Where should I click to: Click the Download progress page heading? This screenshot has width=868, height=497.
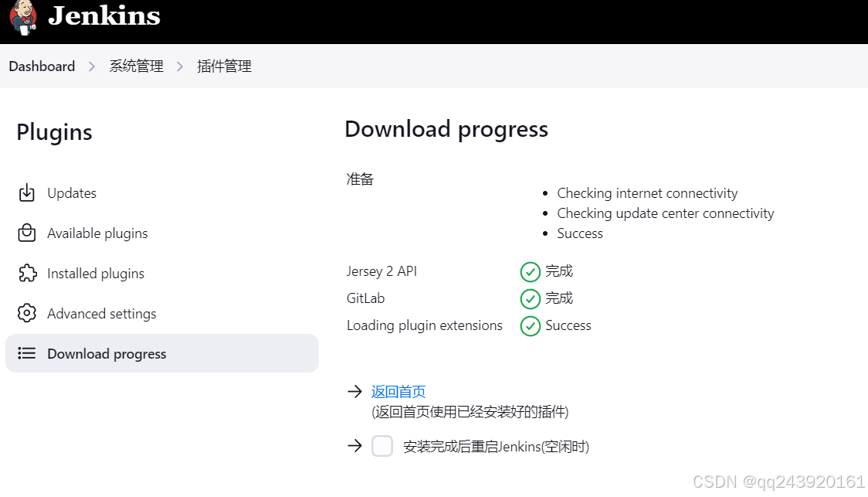[446, 130]
